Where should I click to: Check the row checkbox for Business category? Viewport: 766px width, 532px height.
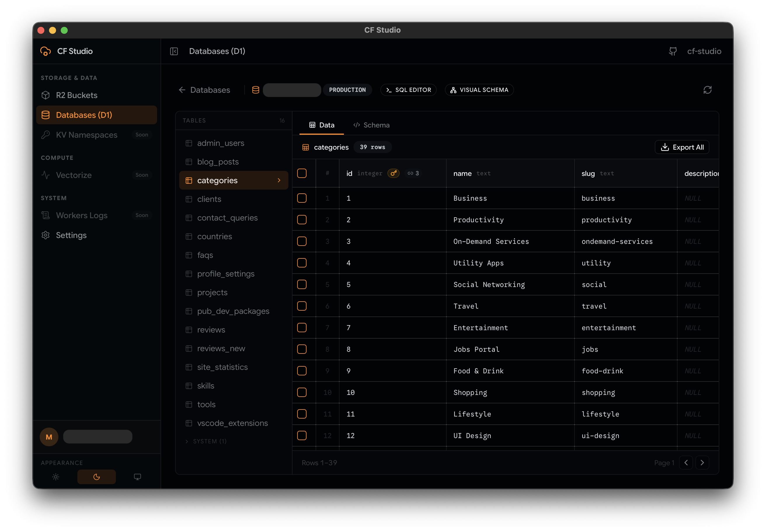click(x=302, y=198)
